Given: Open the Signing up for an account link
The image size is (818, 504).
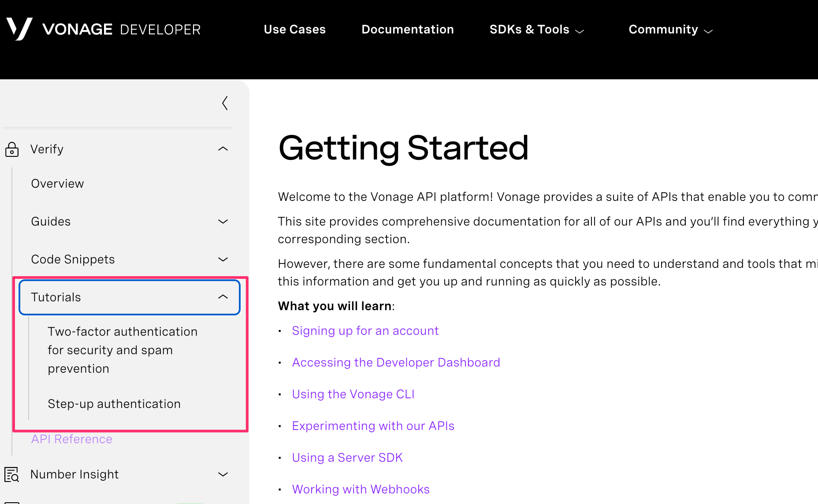Looking at the screenshot, I should [365, 330].
